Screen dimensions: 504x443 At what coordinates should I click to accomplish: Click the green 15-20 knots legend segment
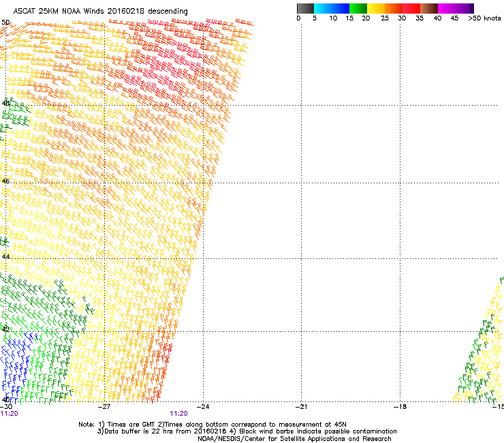(x=358, y=8)
